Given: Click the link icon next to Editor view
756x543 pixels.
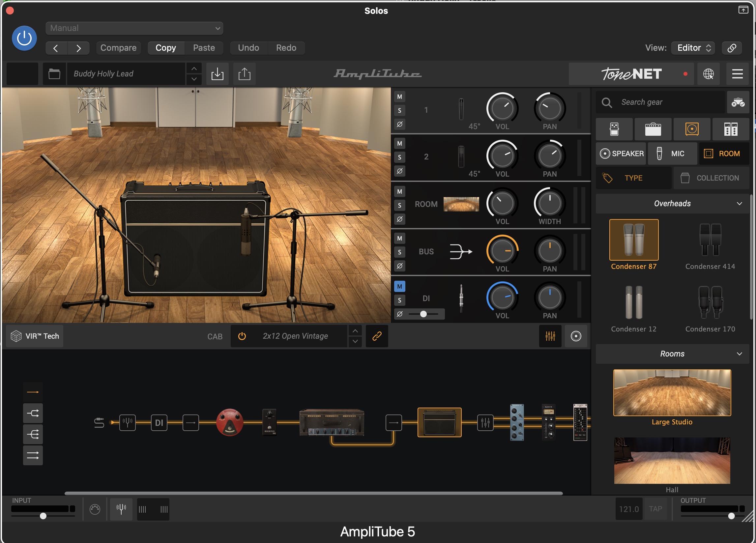Looking at the screenshot, I should point(732,48).
